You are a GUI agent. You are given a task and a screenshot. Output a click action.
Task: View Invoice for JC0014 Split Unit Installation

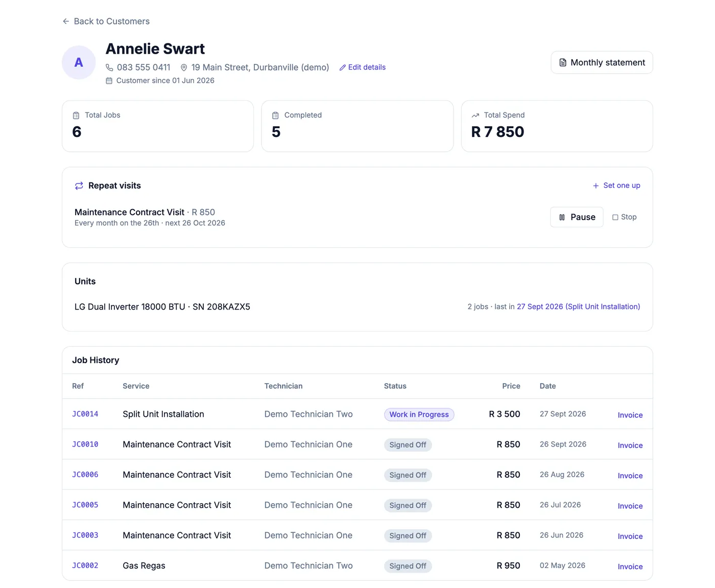630,415
